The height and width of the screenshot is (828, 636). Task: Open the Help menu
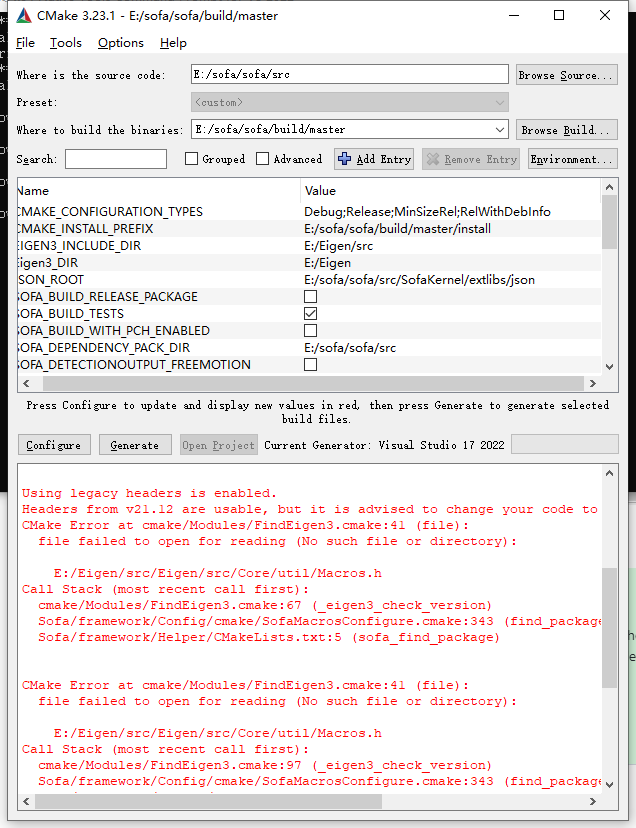pos(173,43)
